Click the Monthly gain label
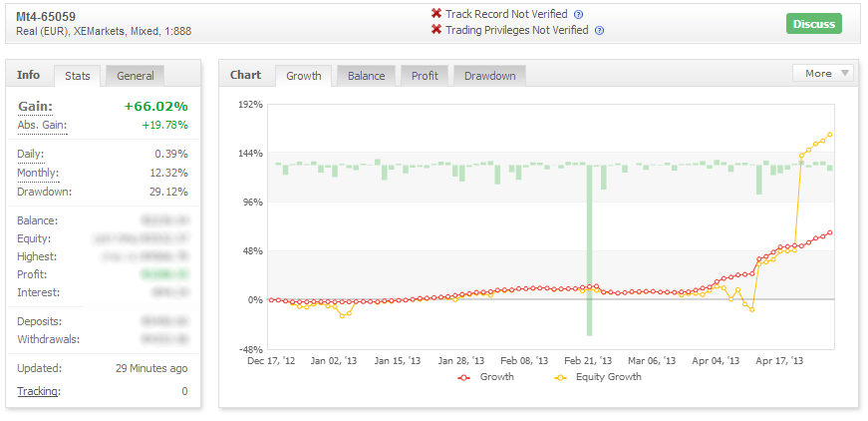 coord(39,173)
